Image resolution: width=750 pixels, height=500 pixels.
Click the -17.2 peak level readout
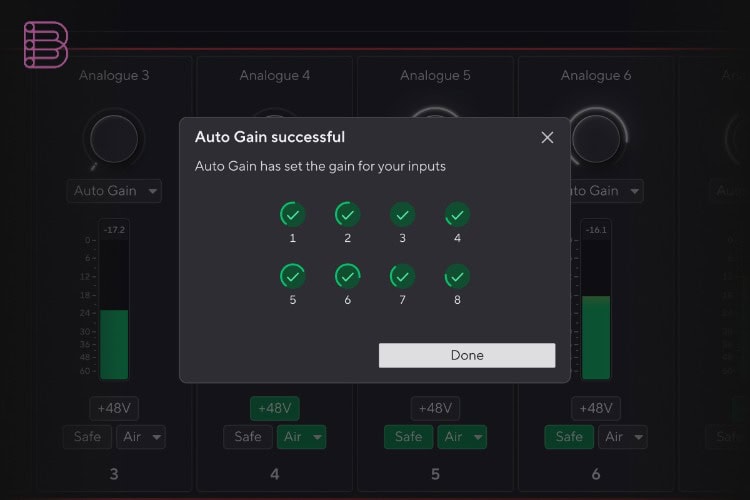tap(114, 230)
